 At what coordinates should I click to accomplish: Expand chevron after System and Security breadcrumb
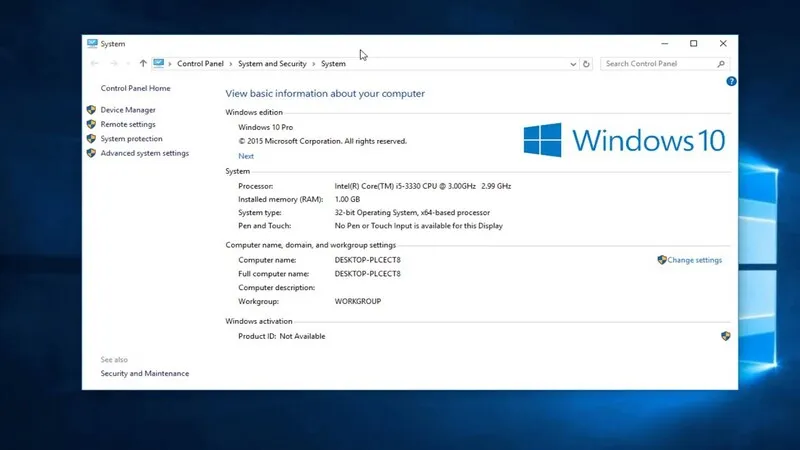coord(314,64)
